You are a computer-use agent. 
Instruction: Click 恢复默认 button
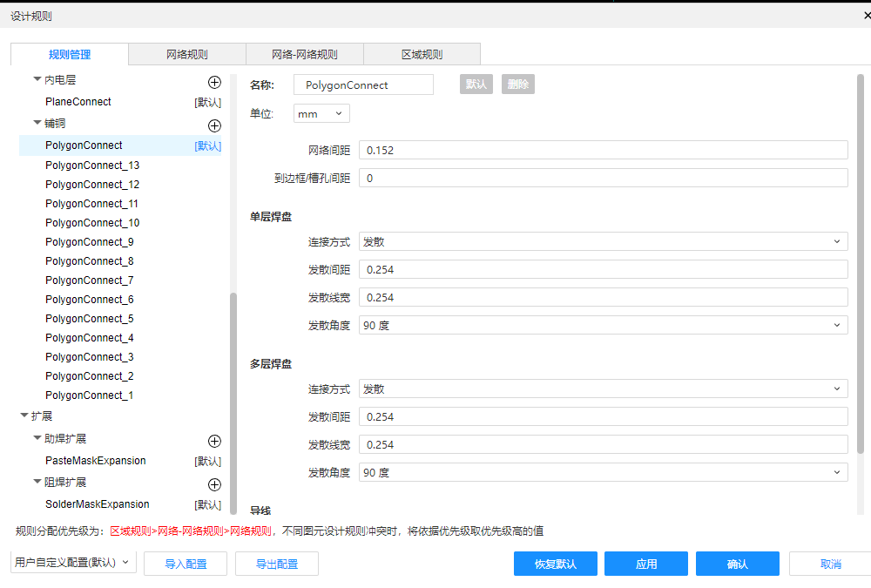pyautogui.click(x=556, y=564)
